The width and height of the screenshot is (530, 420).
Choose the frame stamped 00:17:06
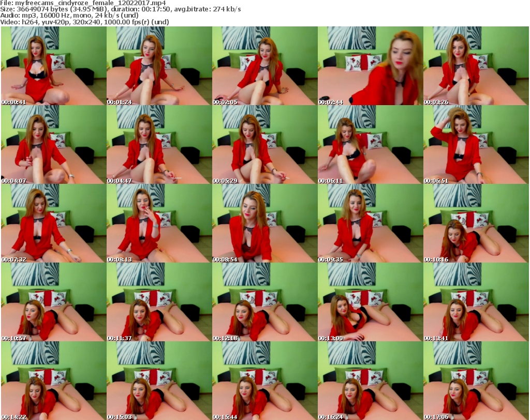coord(476,381)
